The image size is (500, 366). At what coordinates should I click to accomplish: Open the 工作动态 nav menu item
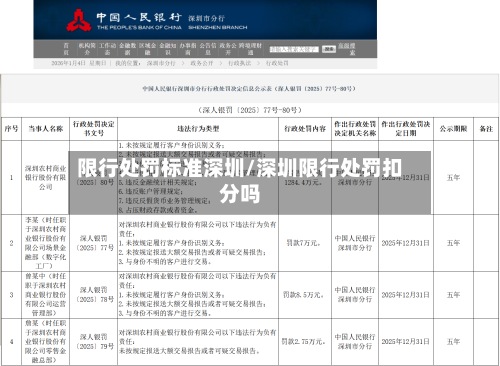[x=107, y=49]
